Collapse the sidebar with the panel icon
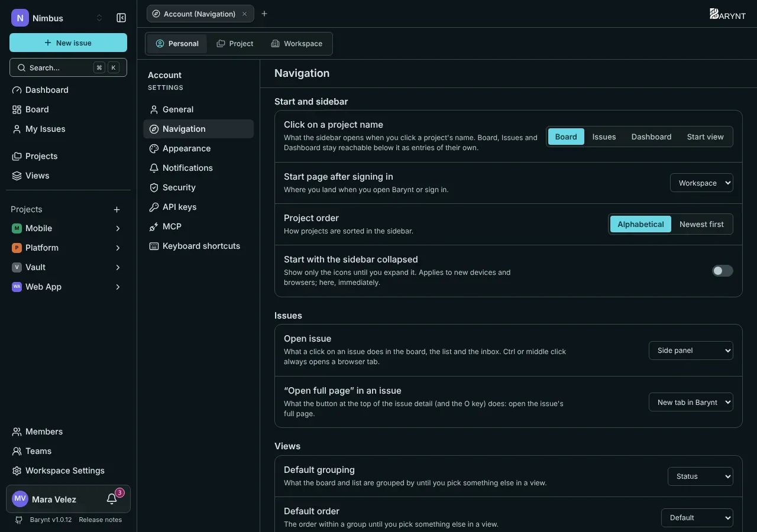This screenshot has width=757, height=532. 121,18
